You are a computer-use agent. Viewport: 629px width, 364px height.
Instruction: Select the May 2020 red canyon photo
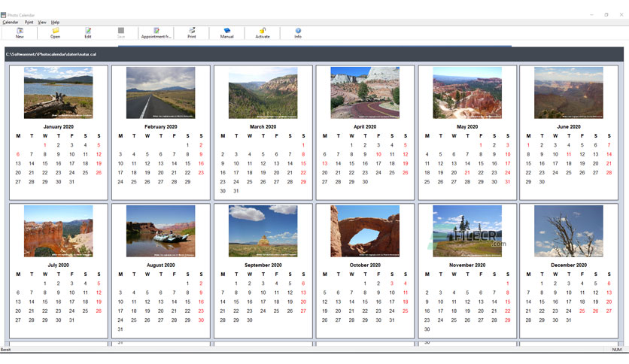[x=467, y=93]
